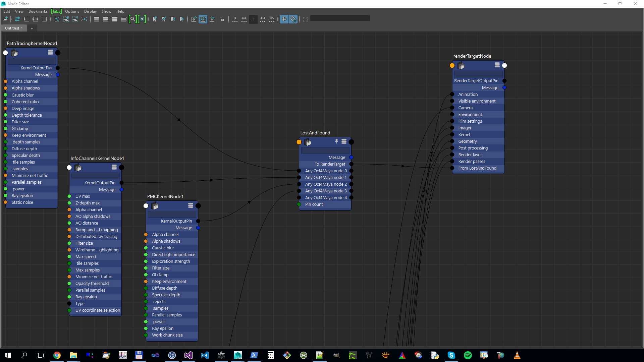644x362 pixels.
Task: Click the create bookmark icon
Action: pos(155,19)
